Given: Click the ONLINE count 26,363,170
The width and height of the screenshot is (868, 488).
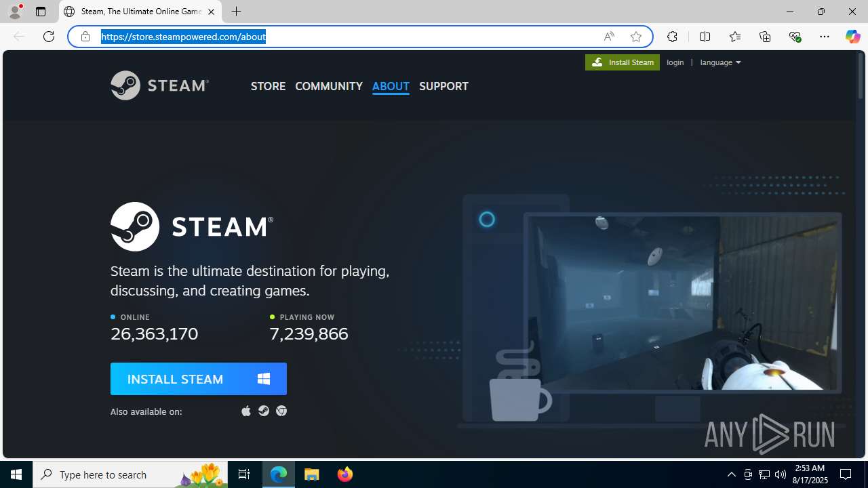Looking at the screenshot, I should pyautogui.click(x=154, y=333).
